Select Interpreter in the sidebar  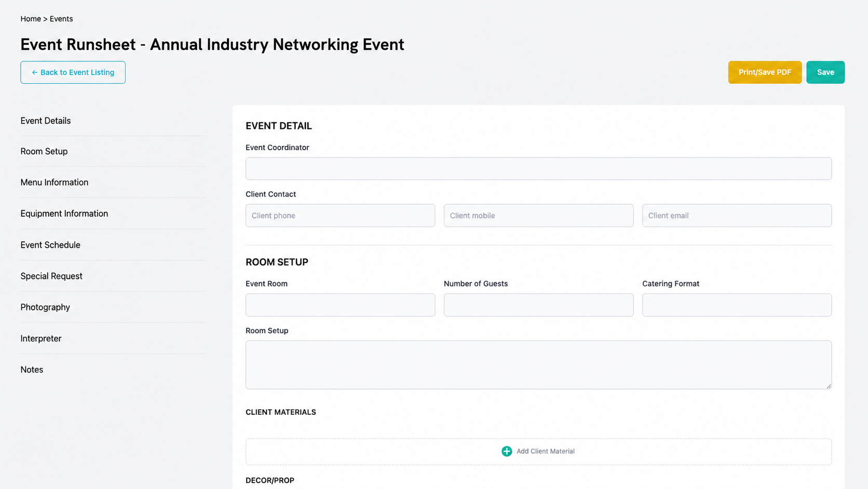[41, 338]
